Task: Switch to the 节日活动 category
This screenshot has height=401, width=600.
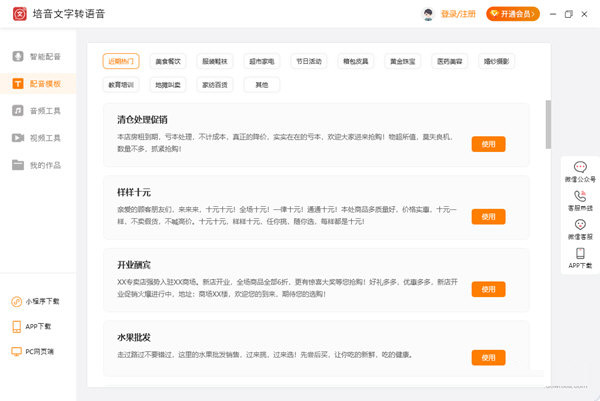Action: point(308,62)
